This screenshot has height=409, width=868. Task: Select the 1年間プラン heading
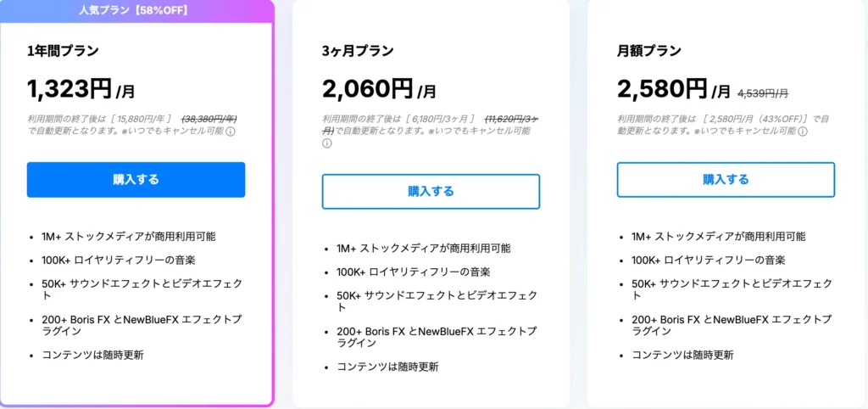tap(63, 51)
